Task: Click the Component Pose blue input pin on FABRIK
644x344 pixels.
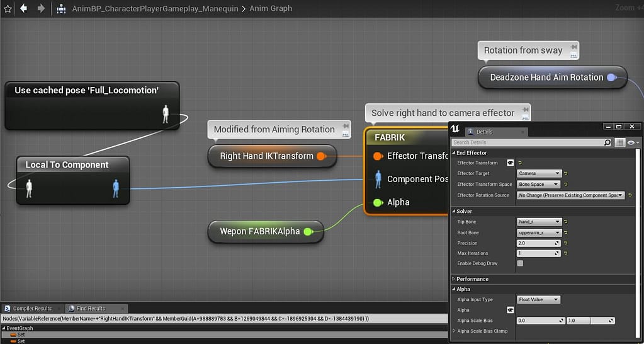Action: pos(378,179)
